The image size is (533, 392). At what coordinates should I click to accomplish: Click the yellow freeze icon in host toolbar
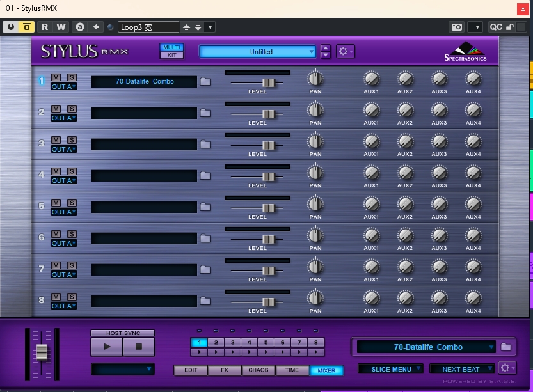(26, 27)
